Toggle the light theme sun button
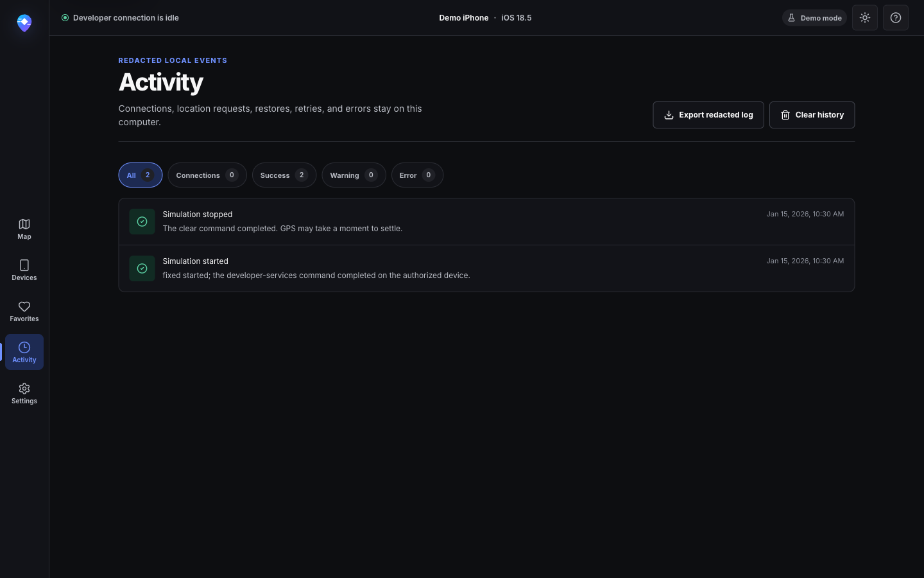The image size is (924, 578). (865, 18)
